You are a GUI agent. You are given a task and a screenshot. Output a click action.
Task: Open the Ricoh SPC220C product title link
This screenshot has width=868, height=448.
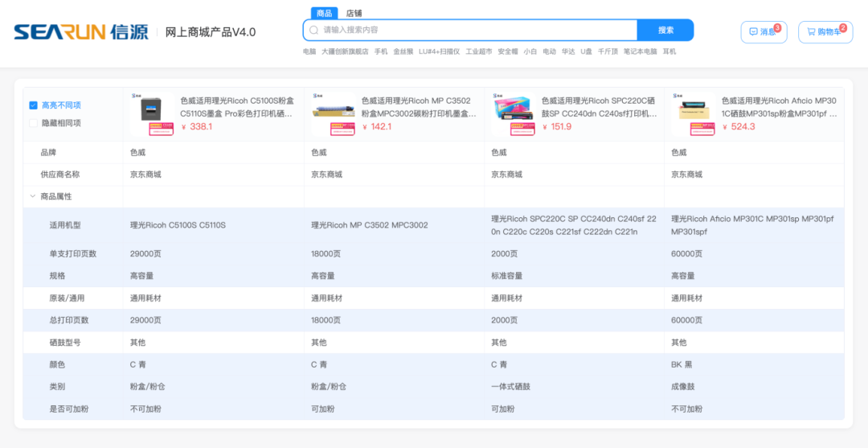(598, 107)
